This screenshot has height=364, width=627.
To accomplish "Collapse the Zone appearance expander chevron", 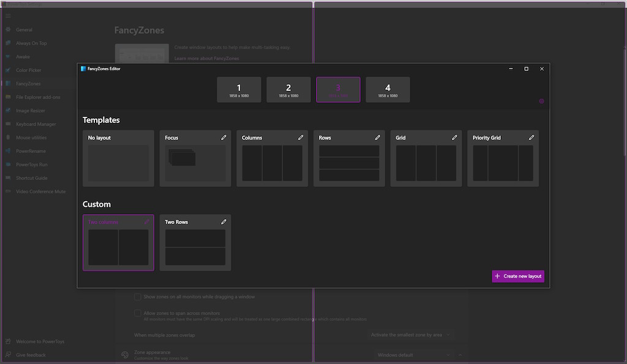I will [x=460, y=355].
